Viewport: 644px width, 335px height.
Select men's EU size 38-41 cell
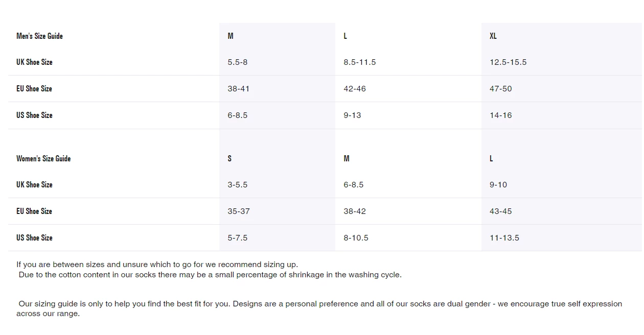click(239, 89)
